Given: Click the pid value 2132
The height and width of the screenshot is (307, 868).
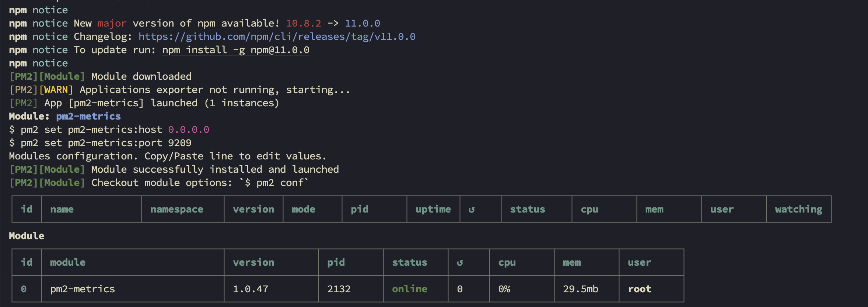Looking at the screenshot, I should pyautogui.click(x=339, y=289).
